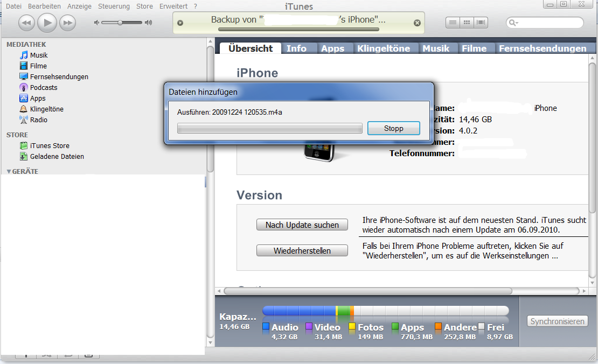
Task: Click the Musik library icon
Action: tap(24, 55)
